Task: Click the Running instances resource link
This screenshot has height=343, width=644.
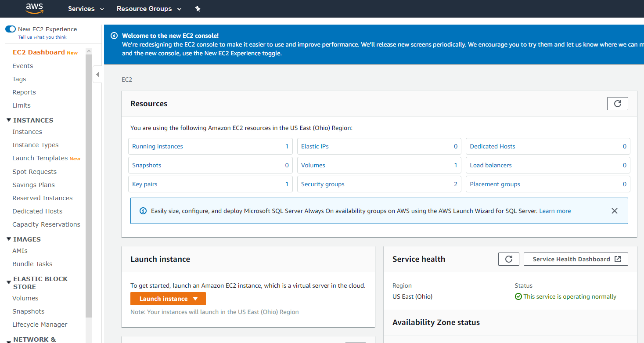Action: pos(157,146)
